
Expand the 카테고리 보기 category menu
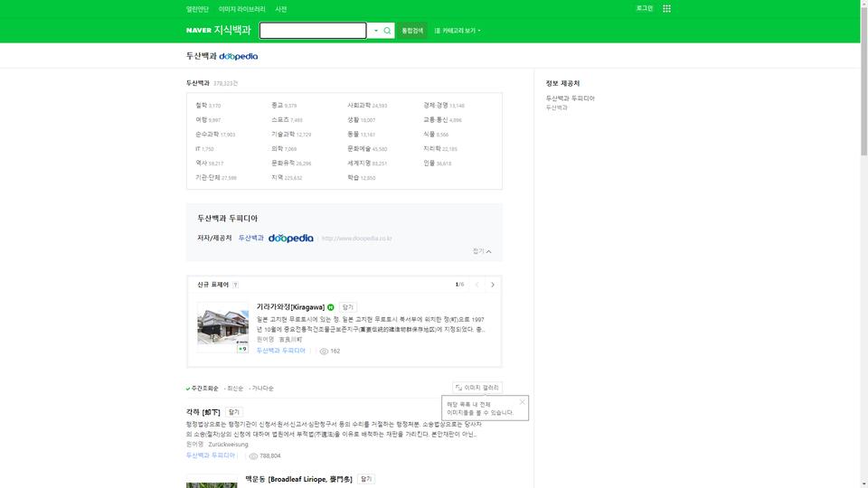click(458, 31)
